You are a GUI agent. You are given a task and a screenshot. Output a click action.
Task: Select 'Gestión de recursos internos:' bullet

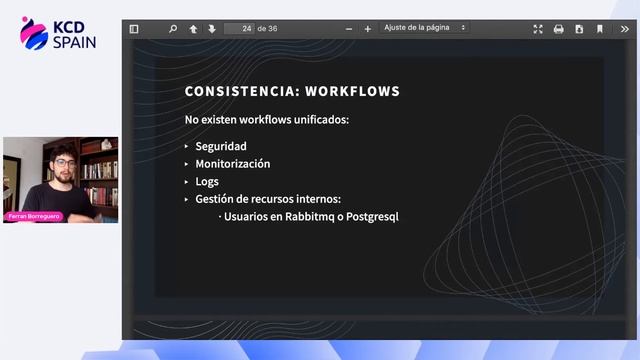click(x=268, y=199)
